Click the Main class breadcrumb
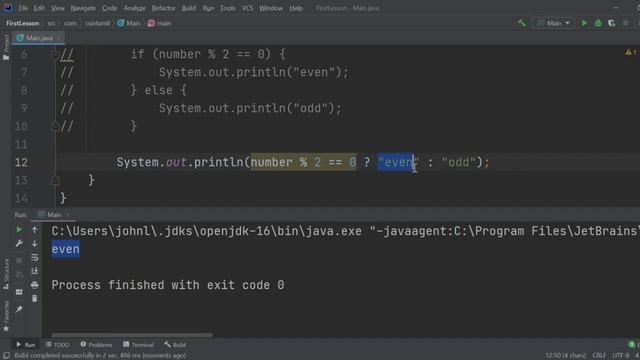 (x=129, y=23)
